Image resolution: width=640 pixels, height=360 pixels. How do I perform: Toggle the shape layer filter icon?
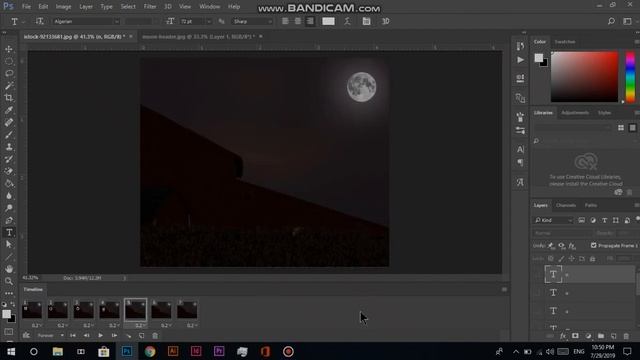point(616,220)
